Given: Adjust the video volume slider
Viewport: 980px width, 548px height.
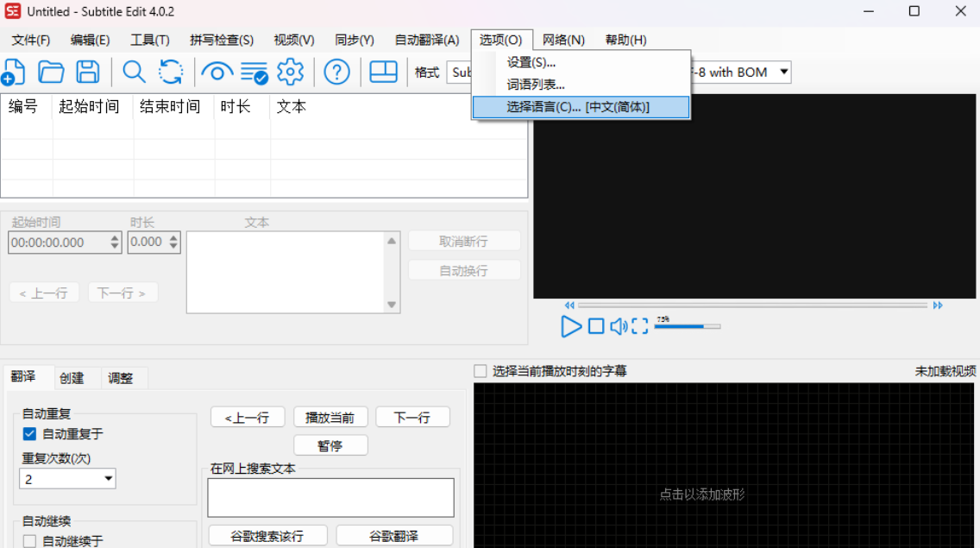Looking at the screenshot, I should click(688, 326).
